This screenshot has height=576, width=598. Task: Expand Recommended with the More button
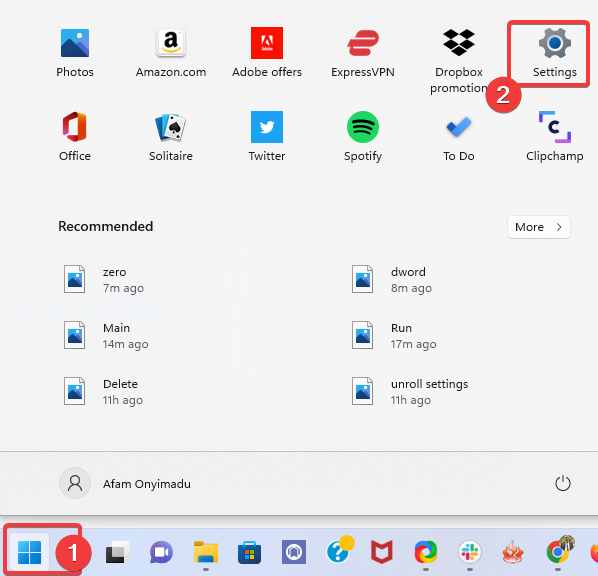(539, 227)
